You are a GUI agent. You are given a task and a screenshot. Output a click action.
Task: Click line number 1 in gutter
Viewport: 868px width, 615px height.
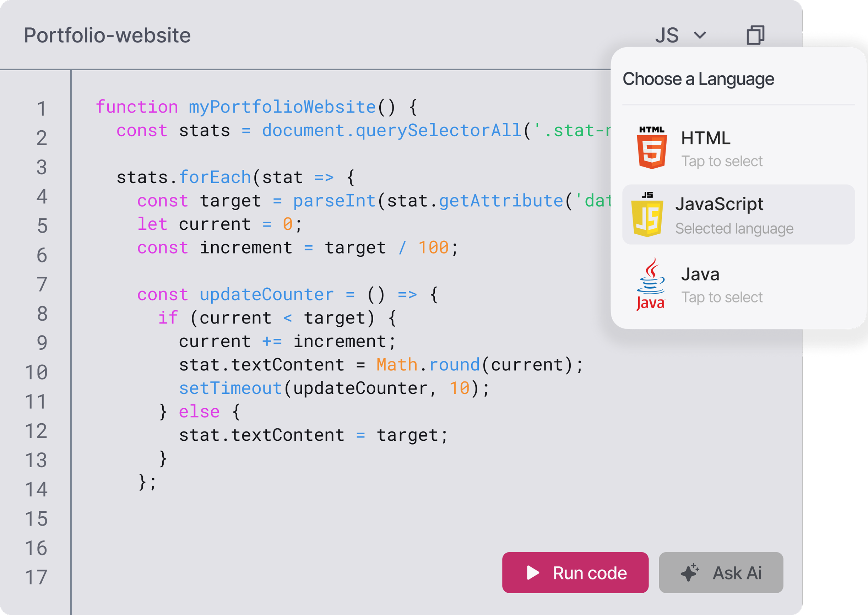click(x=42, y=109)
